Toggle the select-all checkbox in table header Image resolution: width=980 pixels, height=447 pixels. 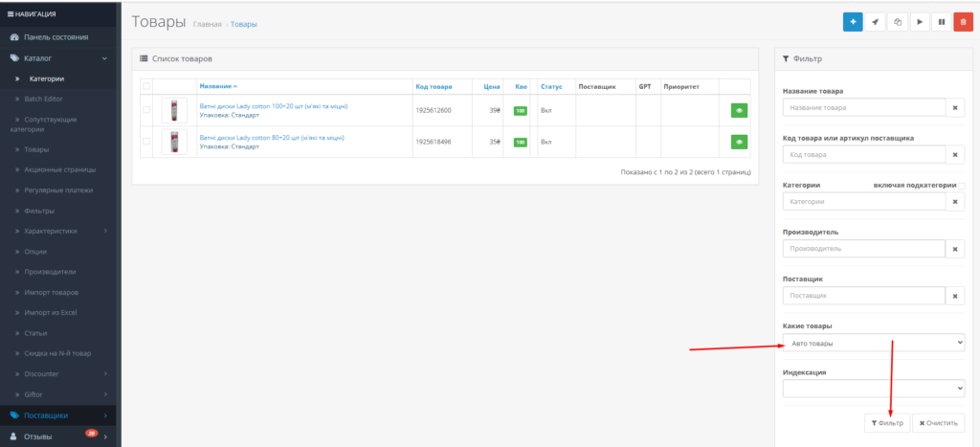pyautogui.click(x=146, y=86)
